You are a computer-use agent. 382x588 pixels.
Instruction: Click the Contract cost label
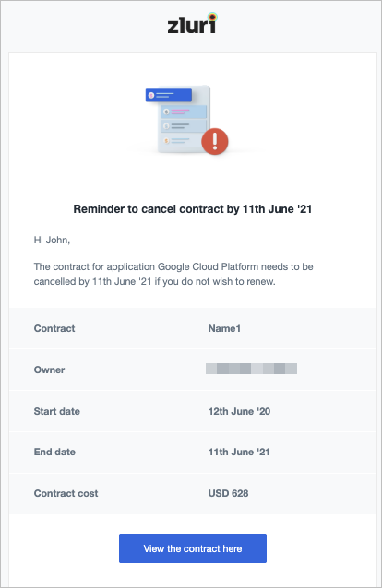click(x=66, y=493)
